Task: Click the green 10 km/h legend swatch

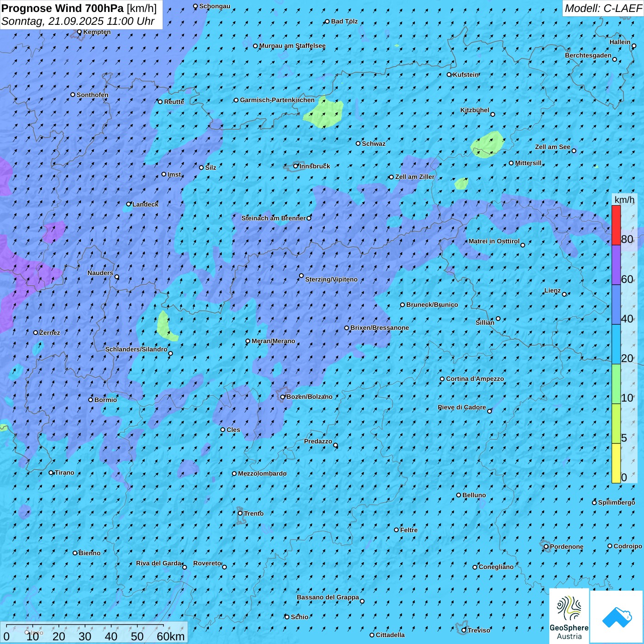Action: [x=616, y=384]
